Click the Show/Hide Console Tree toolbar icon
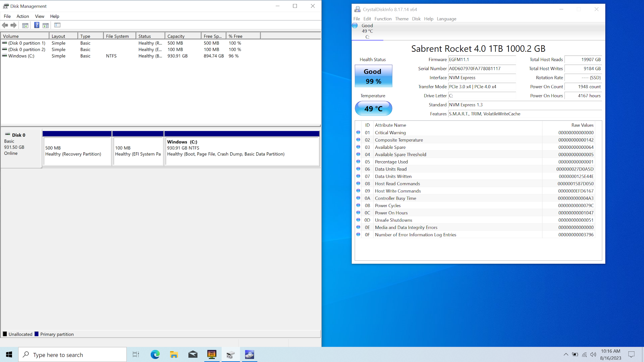This screenshot has height=362, width=644. pyautogui.click(x=25, y=25)
